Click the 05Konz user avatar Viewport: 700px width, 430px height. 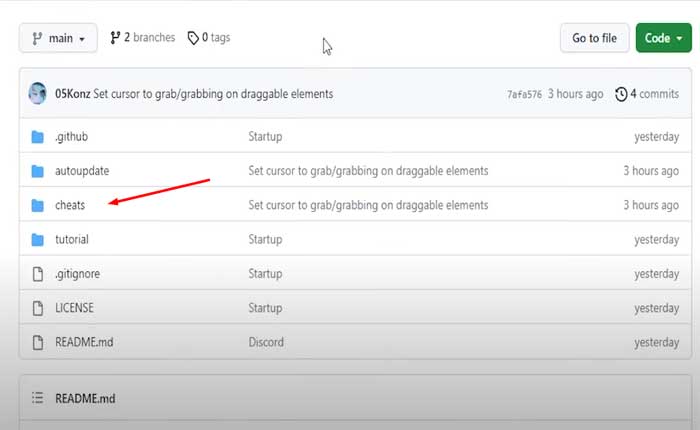tap(38, 94)
